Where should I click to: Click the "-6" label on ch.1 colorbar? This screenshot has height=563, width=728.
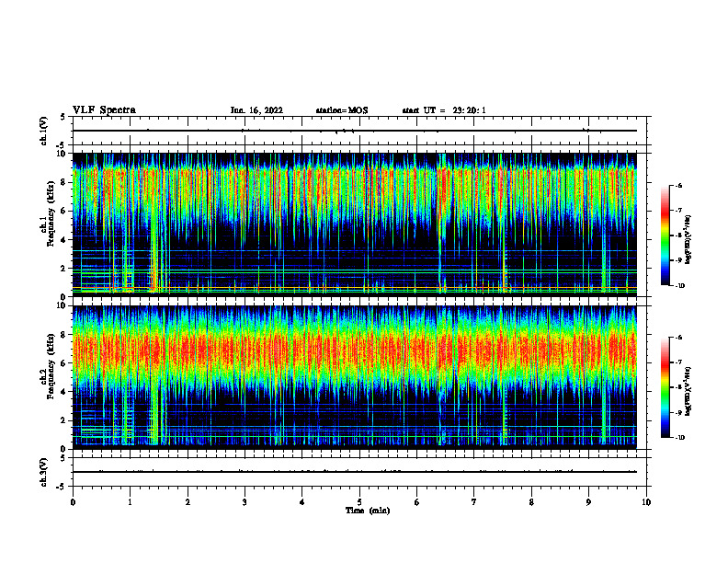point(678,185)
